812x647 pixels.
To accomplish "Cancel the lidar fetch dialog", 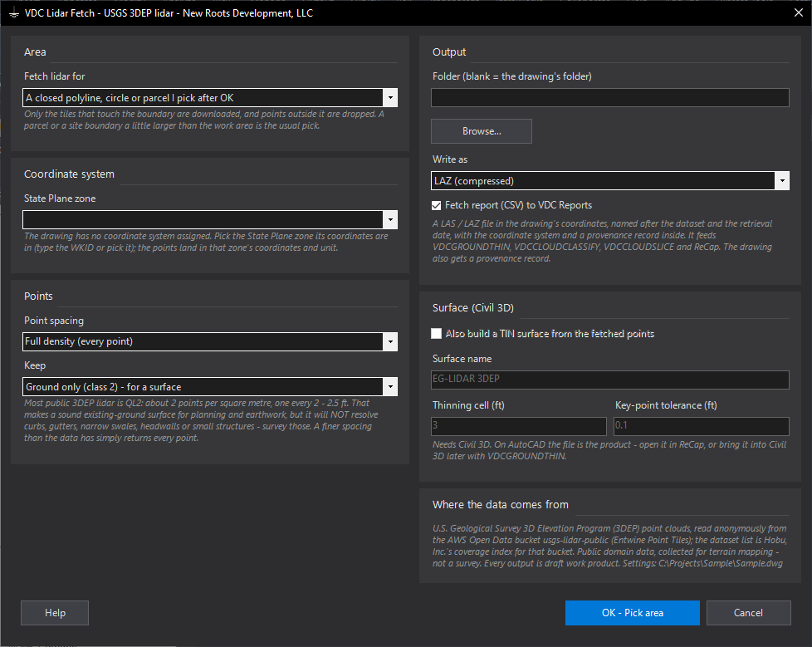I will pyautogui.click(x=748, y=613).
